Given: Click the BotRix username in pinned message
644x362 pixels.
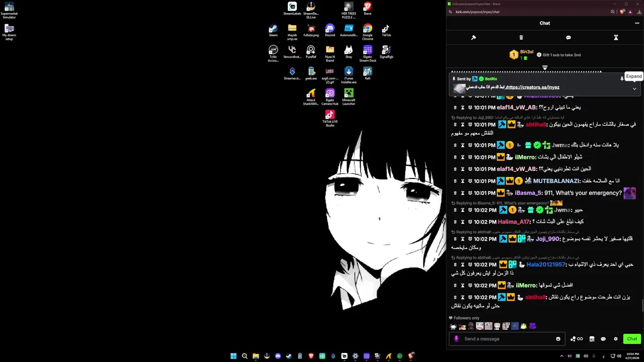Looking at the screenshot, I should pos(491,79).
